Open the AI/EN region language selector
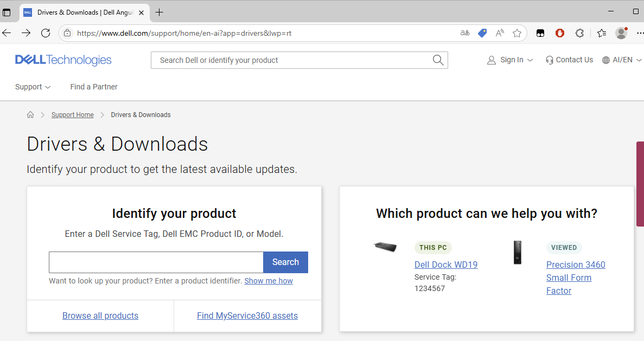The height and width of the screenshot is (361, 644). (x=622, y=60)
